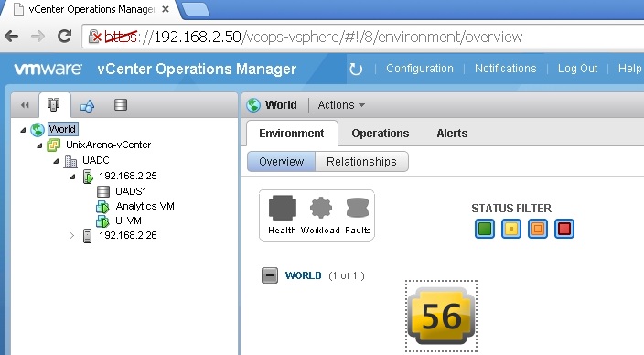This screenshot has width=644, height=355.
Task: Select UADS1 datastore
Action: (x=131, y=191)
